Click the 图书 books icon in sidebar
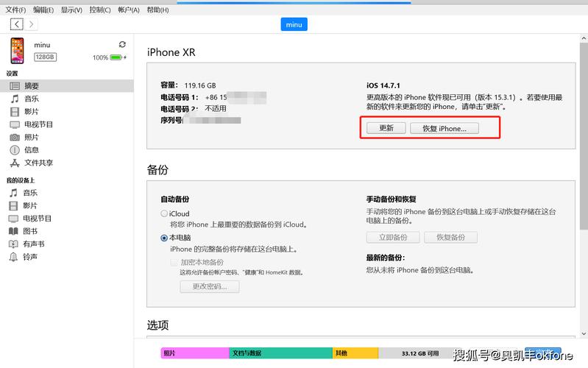Image resolution: width=588 pixels, height=368 pixels. pyautogui.click(x=13, y=231)
